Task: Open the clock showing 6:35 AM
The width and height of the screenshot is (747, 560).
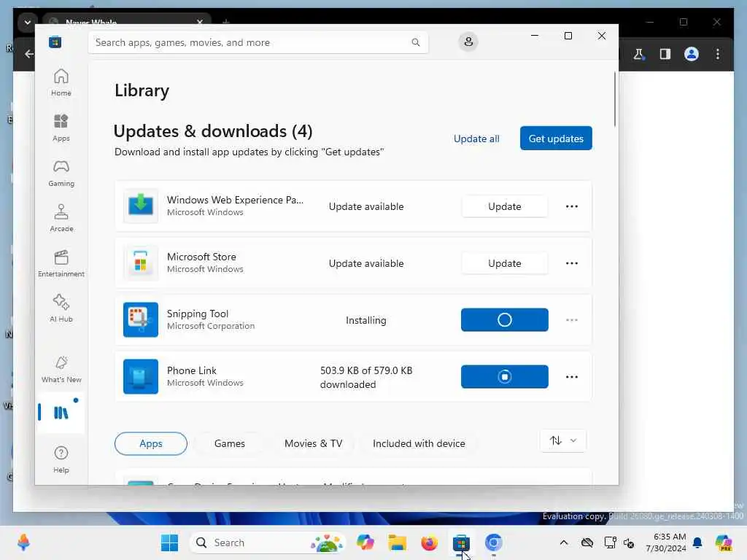Action: tap(666, 542)
